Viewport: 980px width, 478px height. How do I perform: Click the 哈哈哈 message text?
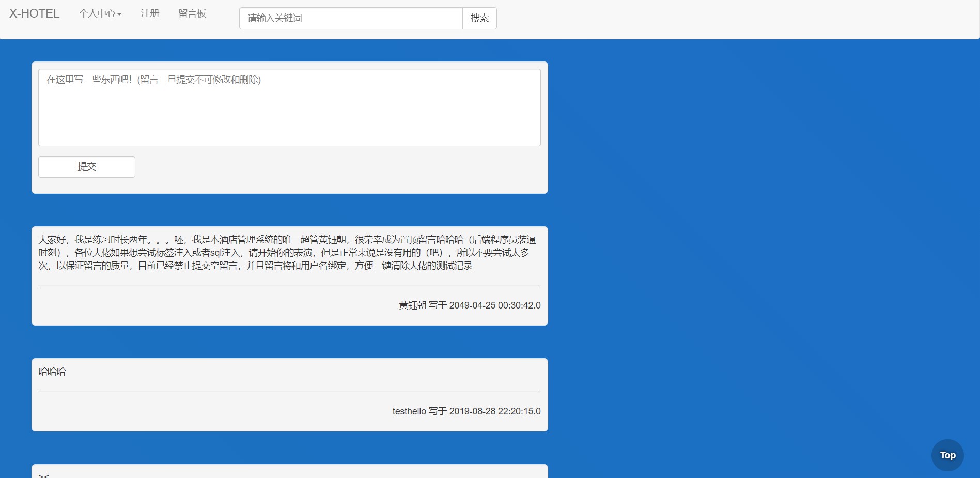tap(52, 372)
